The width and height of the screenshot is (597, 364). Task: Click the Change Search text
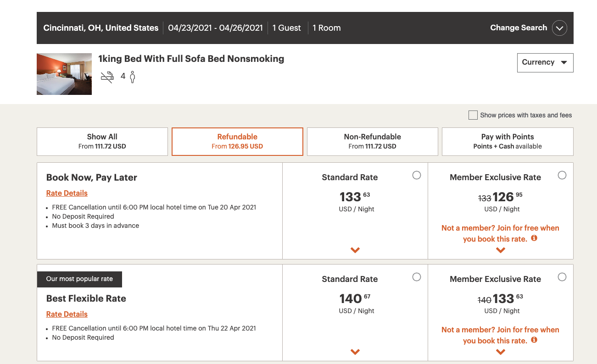519,28
